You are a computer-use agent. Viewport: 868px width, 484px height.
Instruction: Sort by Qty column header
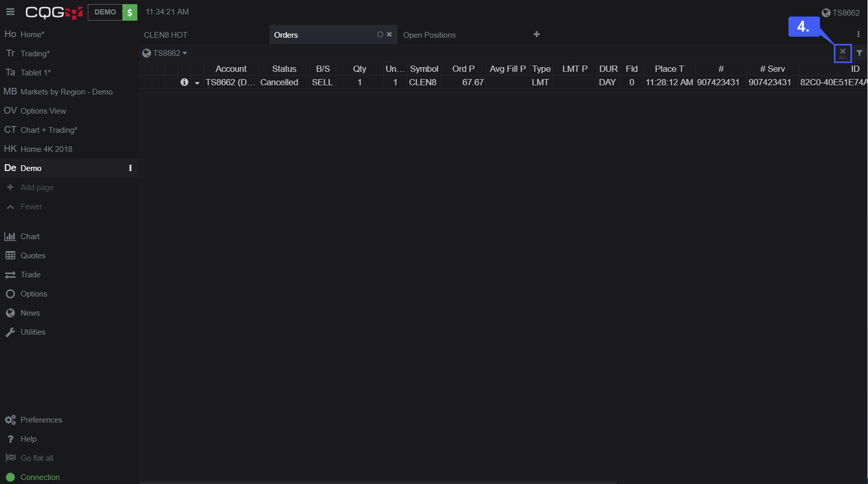[359, 69]
